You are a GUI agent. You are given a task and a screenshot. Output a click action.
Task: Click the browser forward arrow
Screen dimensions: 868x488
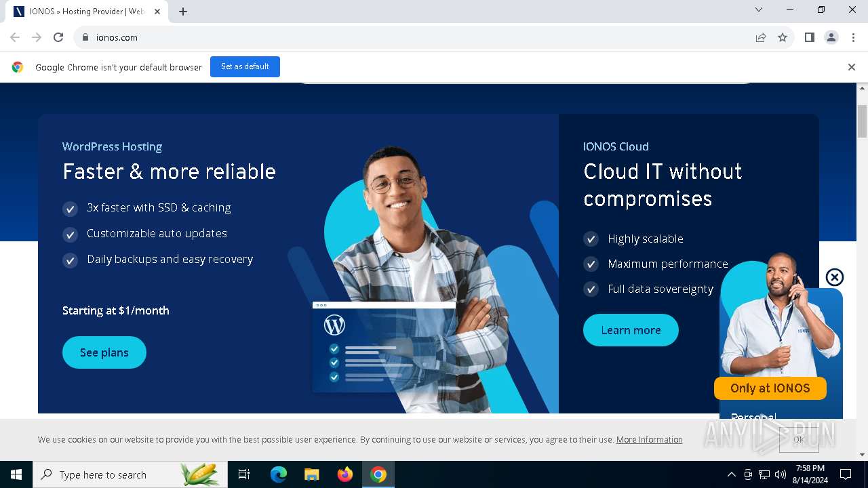click(37, 37)
